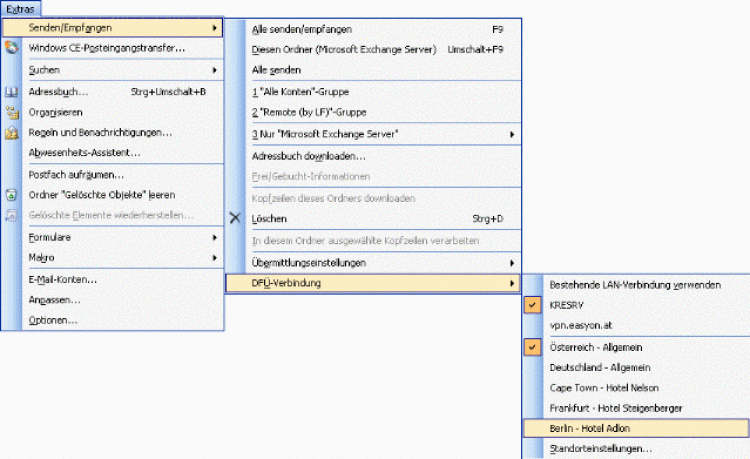Open Standorteinstellungen… dialog
The width and height of the screenshot is (750, 459).
(601, 448)
